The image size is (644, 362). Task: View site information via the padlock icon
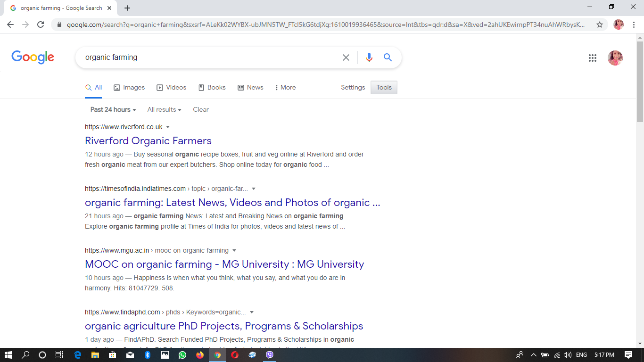point(59,25)
